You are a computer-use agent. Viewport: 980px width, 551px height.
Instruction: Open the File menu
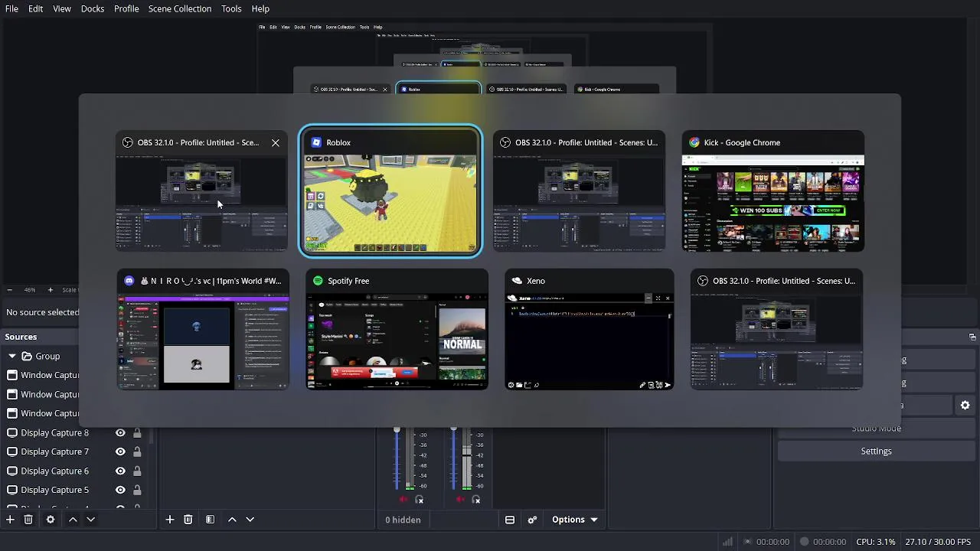pos(11,8)
